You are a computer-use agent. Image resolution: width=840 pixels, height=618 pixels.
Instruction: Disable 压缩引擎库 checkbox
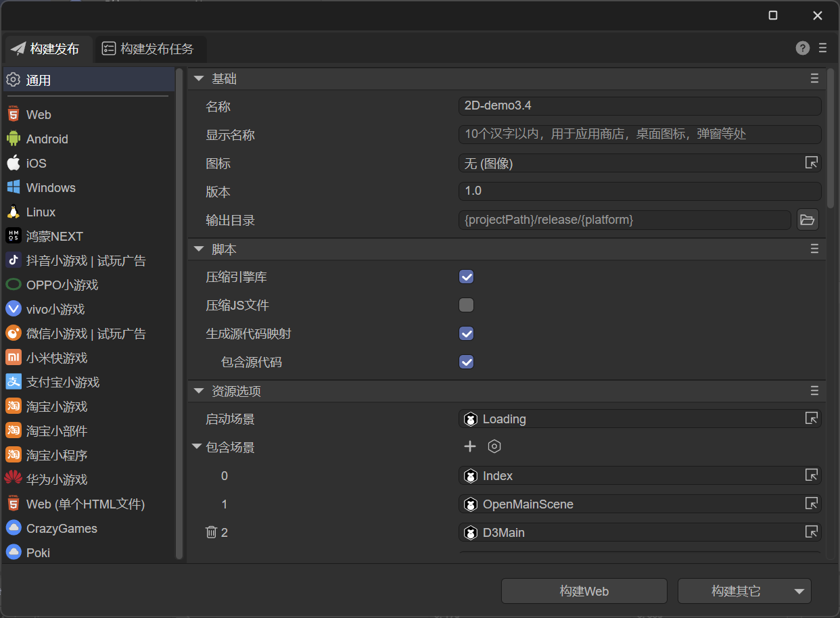[x=466, y=277]
